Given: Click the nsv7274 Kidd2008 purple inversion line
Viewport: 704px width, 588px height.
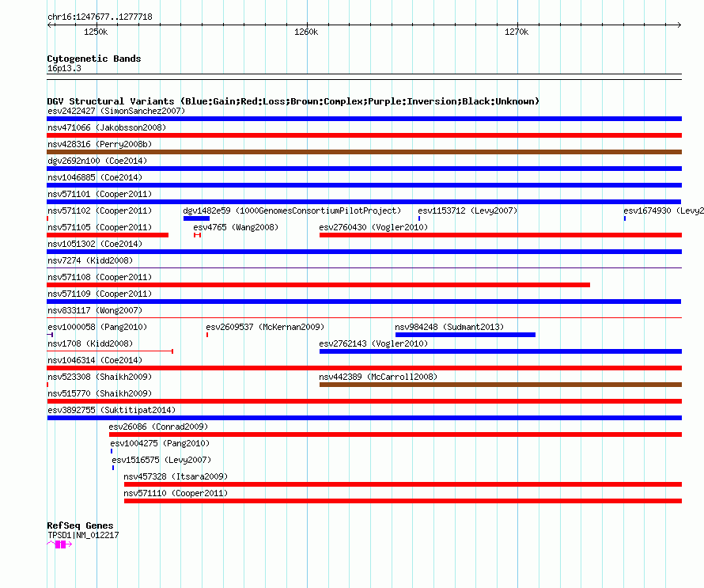Looking at the screenshot, I should [364, 268].
